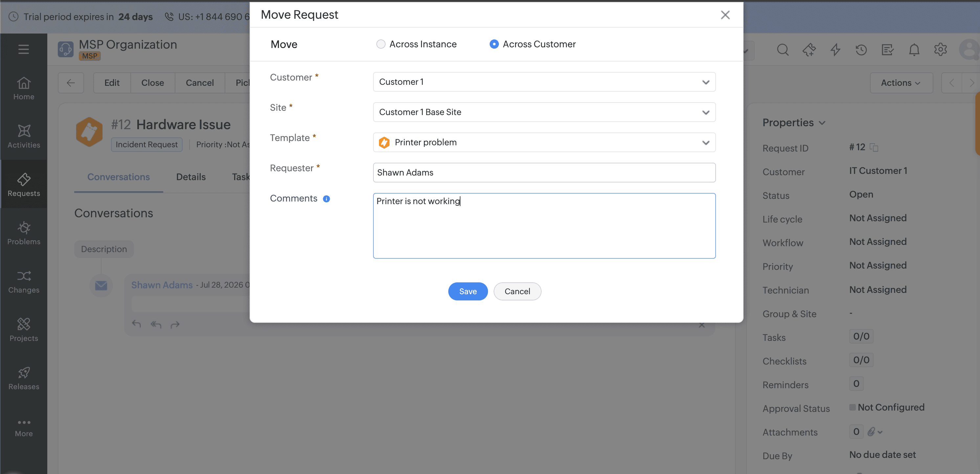The image size is (980, 474).
Task: Click the Save button
Action: coord(468,291)
